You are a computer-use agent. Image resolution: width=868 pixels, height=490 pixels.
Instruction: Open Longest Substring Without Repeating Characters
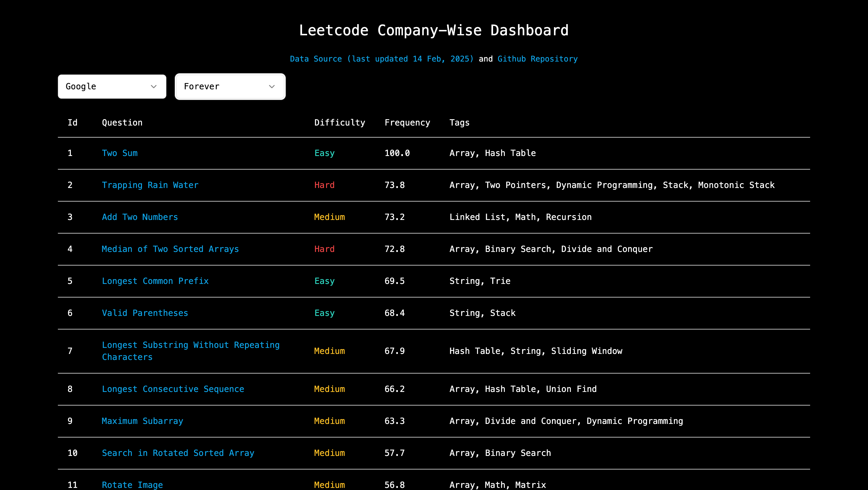pos(191,345)
